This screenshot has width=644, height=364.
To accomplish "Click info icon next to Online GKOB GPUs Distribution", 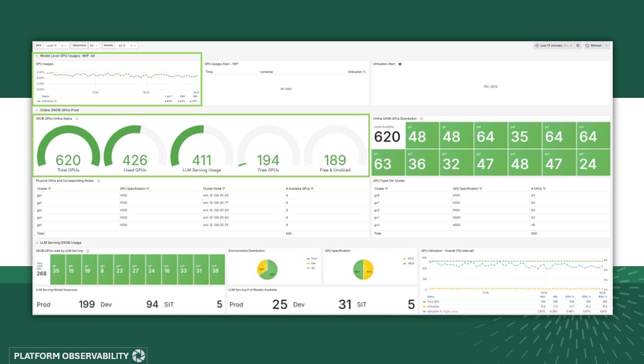I will tap(422, 118).
